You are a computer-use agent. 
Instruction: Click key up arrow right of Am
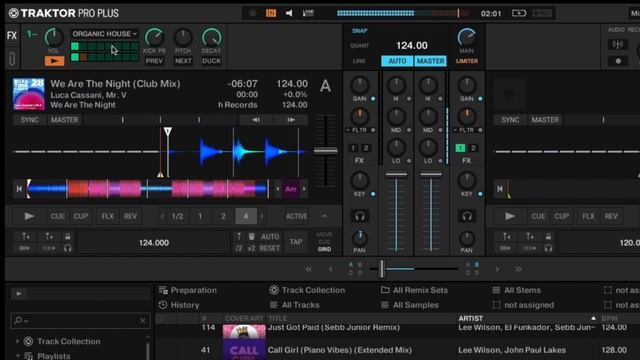coord(304,189)
